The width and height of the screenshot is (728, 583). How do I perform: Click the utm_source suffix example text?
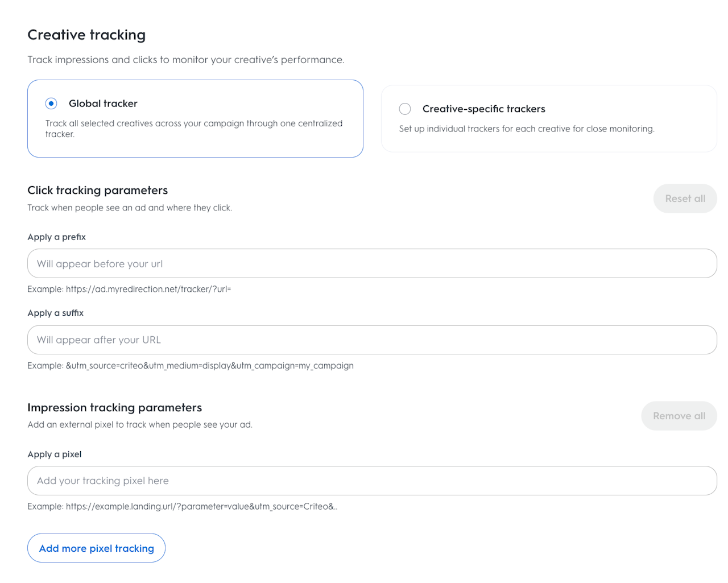click(x=209, y=366)
